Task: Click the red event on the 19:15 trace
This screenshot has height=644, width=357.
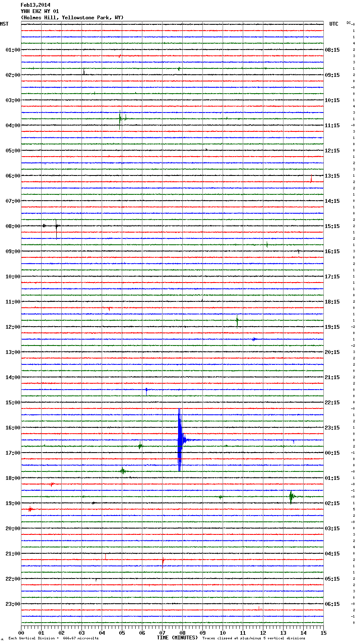Action: pos(30,509)
